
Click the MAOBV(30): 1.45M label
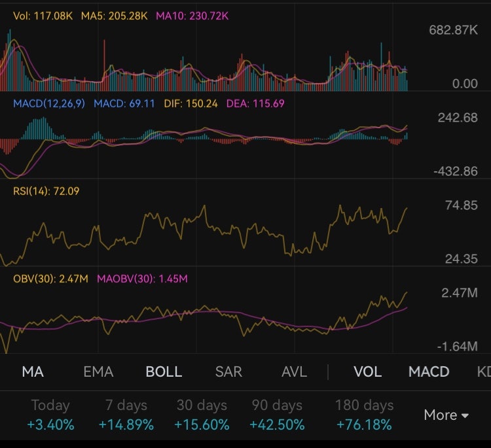[142, 279]
